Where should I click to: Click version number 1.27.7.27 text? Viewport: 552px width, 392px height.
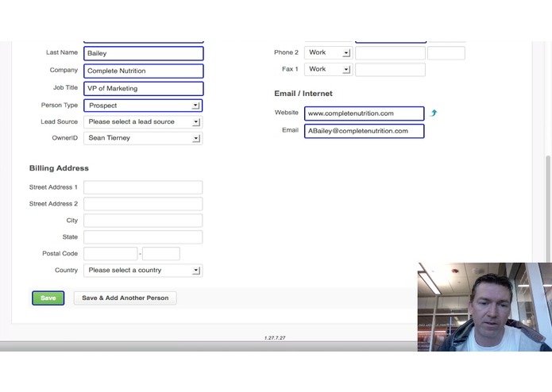275,338
